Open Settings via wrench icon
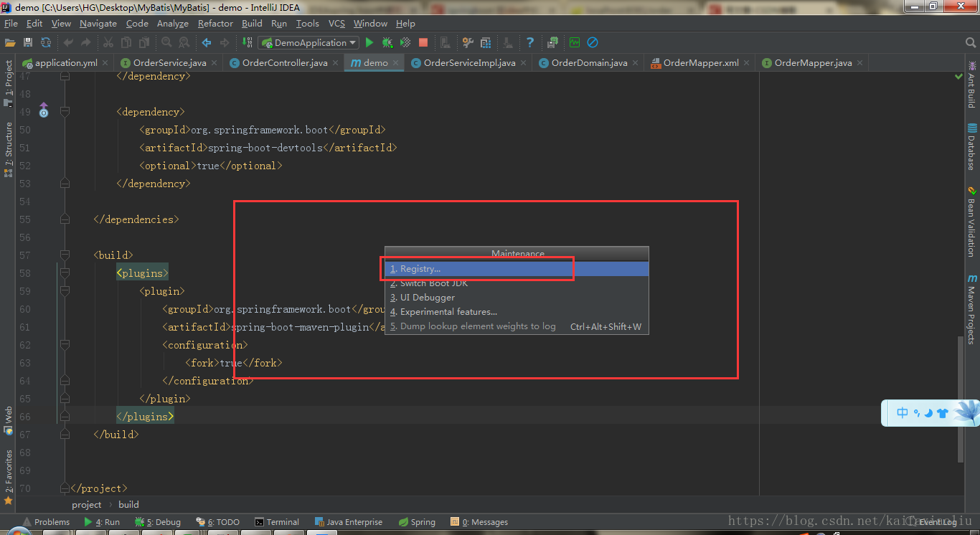980x535 pixels. pos(468,42)
